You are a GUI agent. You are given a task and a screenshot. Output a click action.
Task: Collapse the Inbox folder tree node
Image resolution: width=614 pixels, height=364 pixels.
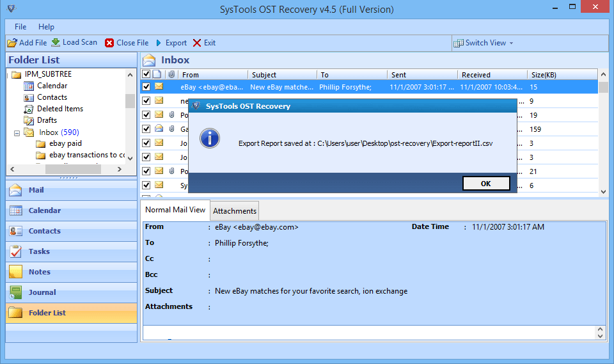click(17, 133)
